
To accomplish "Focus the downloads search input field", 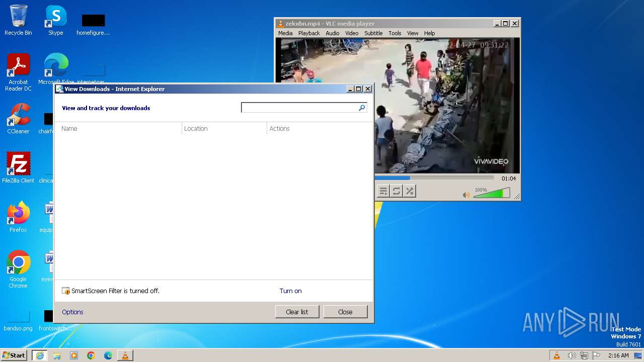I will click(x=299, y=108).
